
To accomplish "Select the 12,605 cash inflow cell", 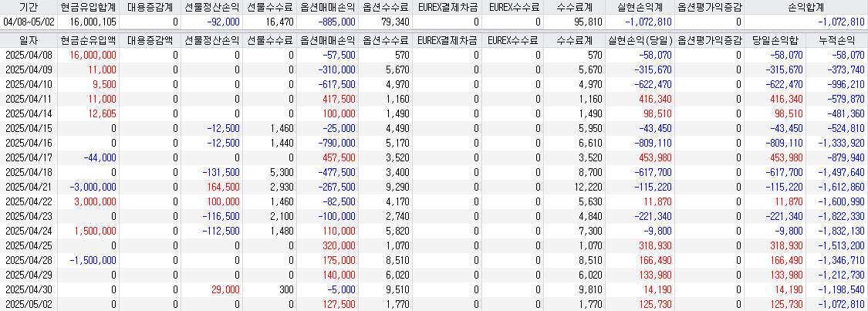I will pos(87,114).
